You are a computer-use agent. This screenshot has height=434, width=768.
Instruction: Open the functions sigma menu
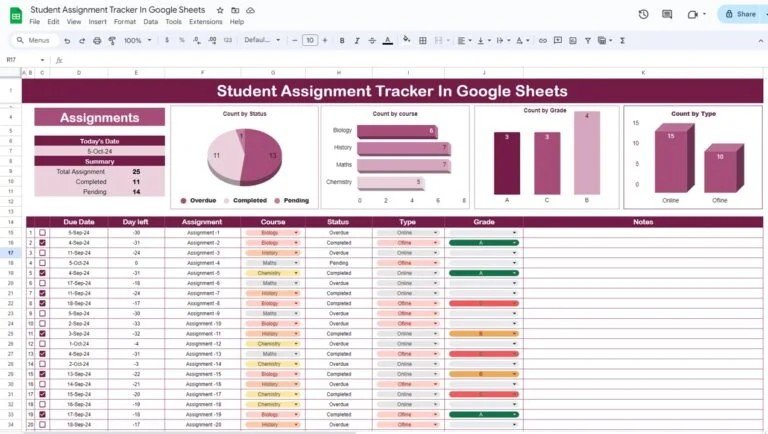tap(622, 41)
